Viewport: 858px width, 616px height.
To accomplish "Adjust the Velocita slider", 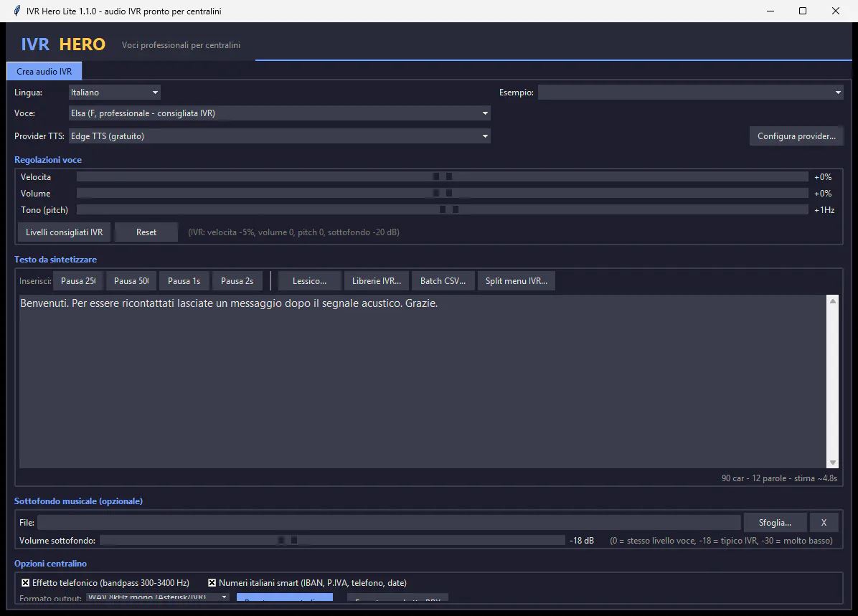I will (x=442, y=176).
